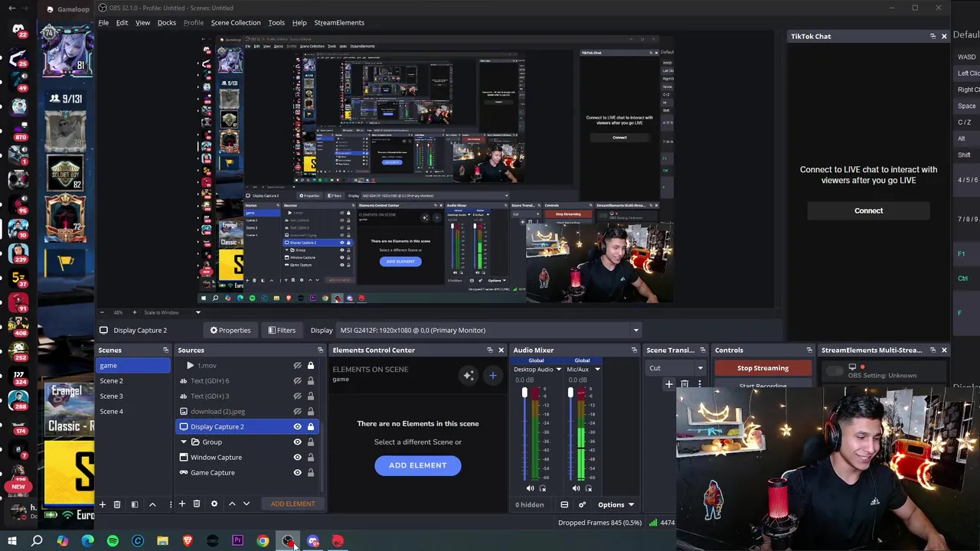Image resolution: width=980 pixels, height=551 pixels.
Task: Open preview zoom scale dropdown arrow
Action: point(198,312)
